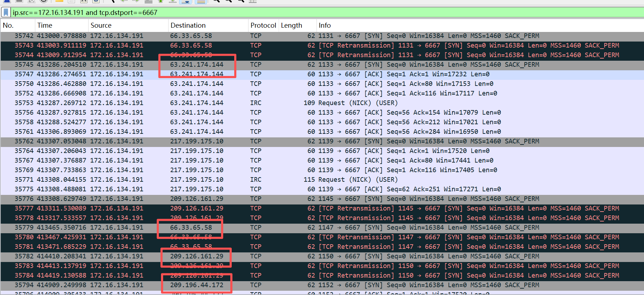
Task: Select packet number 35781
Action: pyautogui.click(x=24, y=247)
